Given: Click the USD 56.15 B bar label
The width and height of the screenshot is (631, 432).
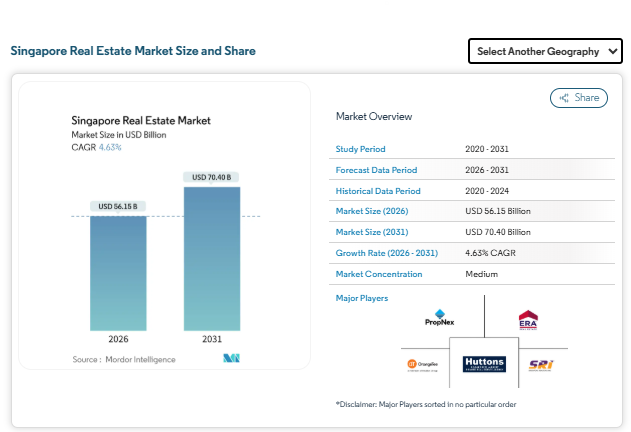Looking at the screenshot, I should [x=118, y=207].
